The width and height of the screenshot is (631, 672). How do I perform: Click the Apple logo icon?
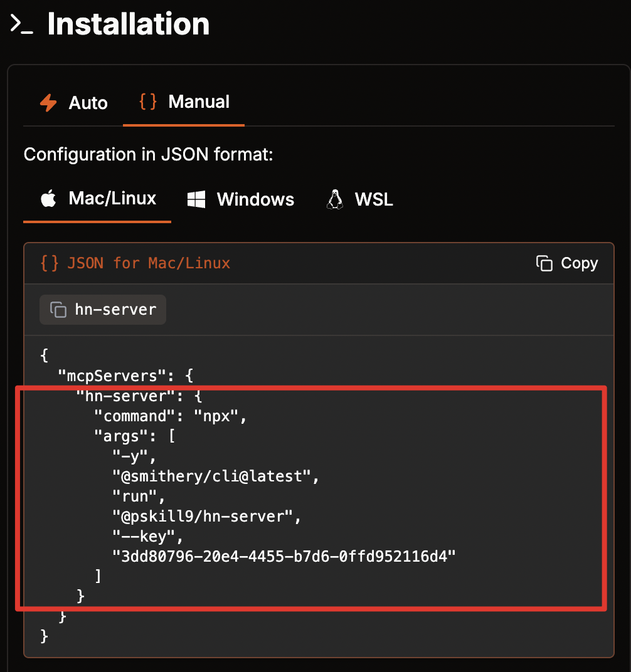(48, 199)
